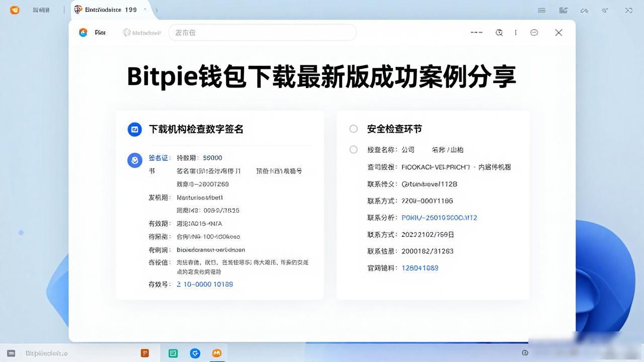Click the round orange-blue logo in the window header
The width and height of the screenshot is (644, 362).
coord(83,32)
